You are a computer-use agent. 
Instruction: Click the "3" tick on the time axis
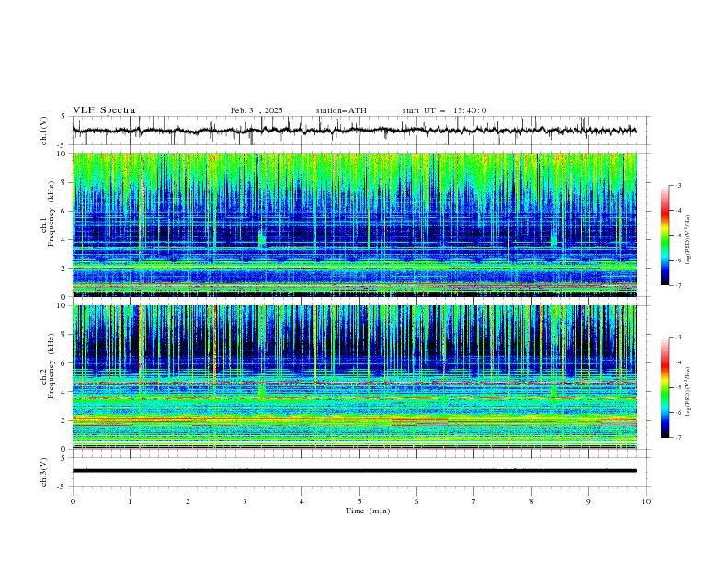[245, 501]
